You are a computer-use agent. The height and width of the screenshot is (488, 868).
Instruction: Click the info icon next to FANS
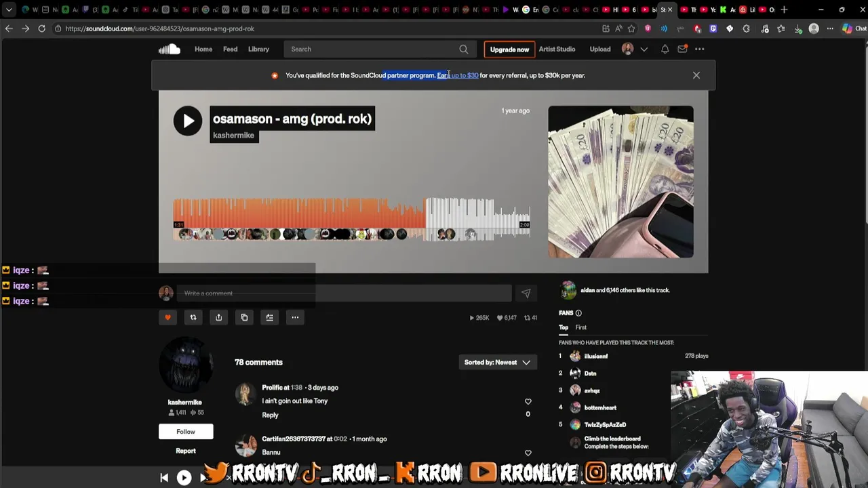pos(578,313)
